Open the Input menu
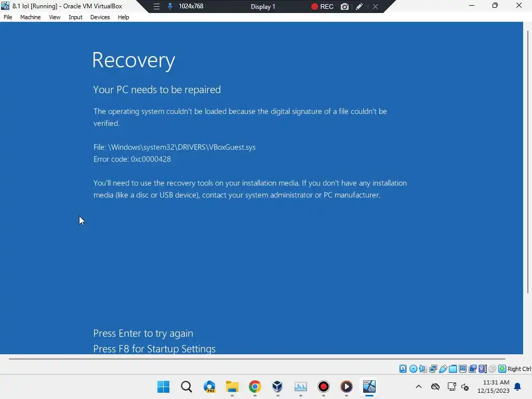The width and height of the screenshot is (532, 399). pos(75,17)
